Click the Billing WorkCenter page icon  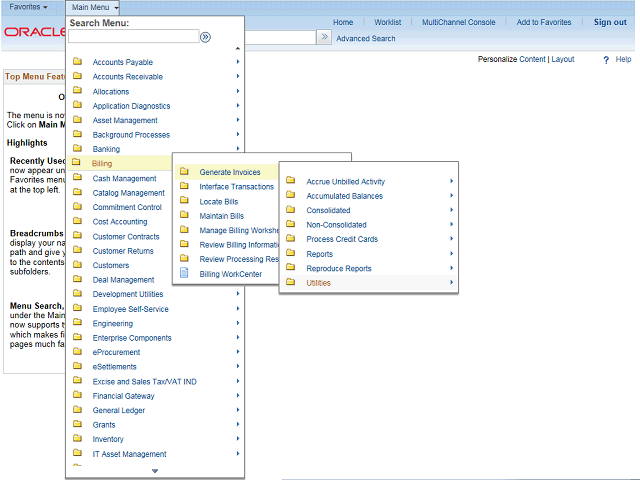(183, 273)
